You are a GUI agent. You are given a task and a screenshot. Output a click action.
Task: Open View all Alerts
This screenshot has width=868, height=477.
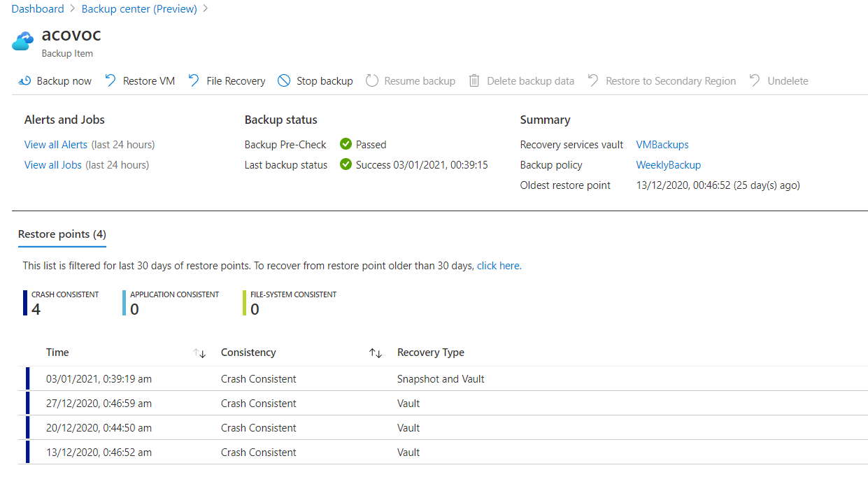click(56, 144)
